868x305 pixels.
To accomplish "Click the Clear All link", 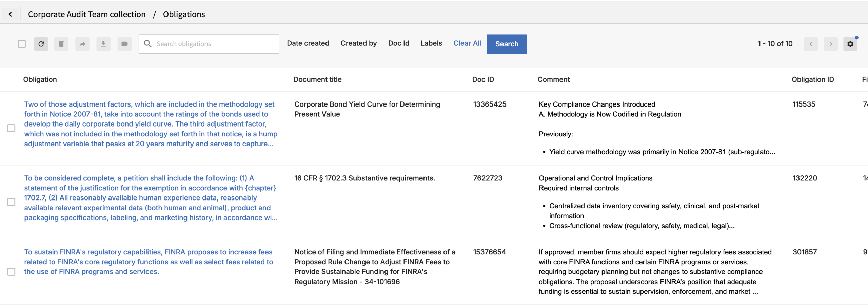I will pyautogui.click(x=467, y=43).
